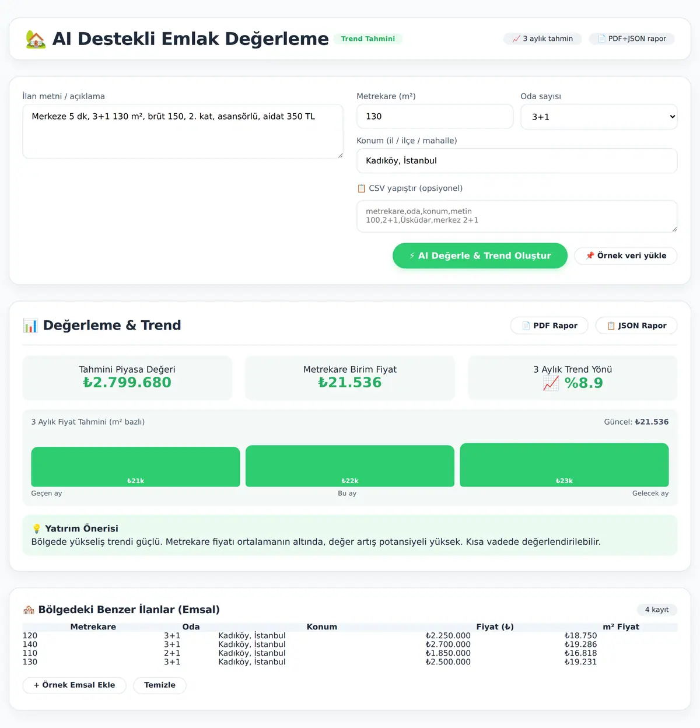
Task: Click the lightbulb icon in Yatırım Önerisi
Action: click(x=36, y=528)
